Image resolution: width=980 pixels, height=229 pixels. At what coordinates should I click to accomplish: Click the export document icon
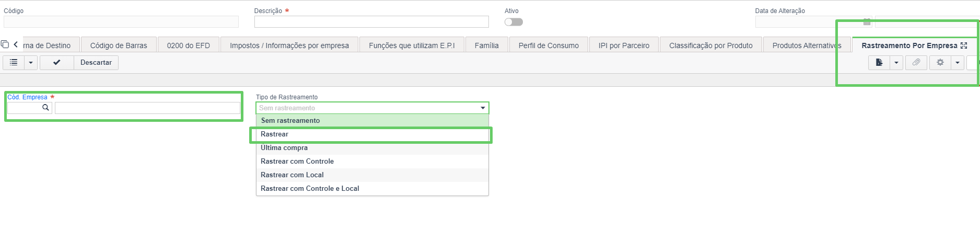point(879,63)
